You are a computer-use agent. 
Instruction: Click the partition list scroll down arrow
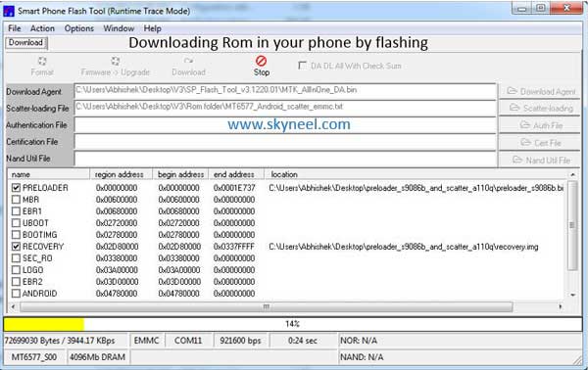[572, 295]
